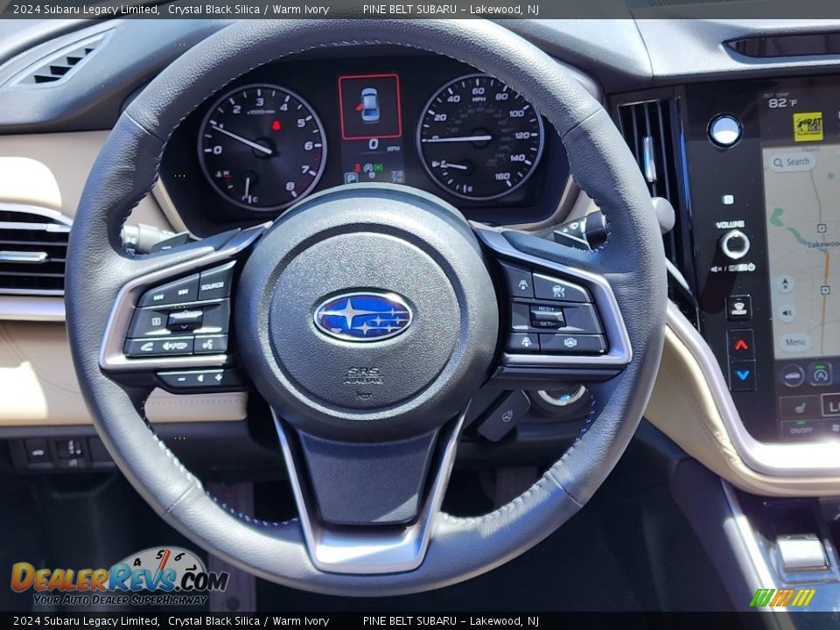Tap the heated seat icon on the touchscreen
Viewport: 840px width, 630px height.
(x=799, y=409)
